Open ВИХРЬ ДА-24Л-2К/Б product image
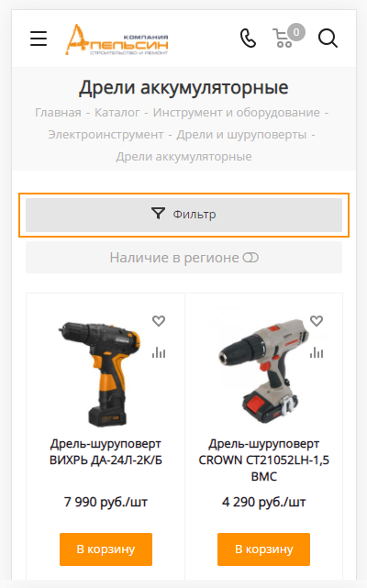Viewport: 367px width, 588px height. [x=99, y=373]
